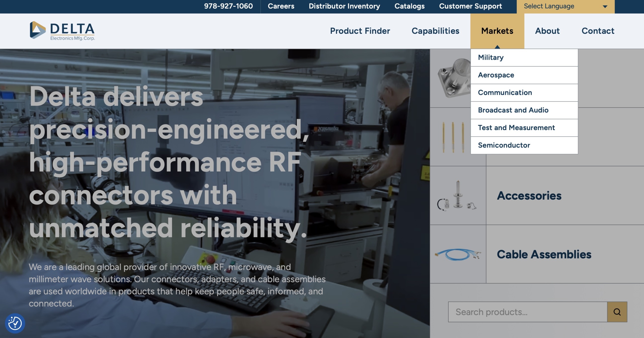Screen dimensions: 644x338
Task: Click the Accessories product image
Action: click(x=458, y=196)
